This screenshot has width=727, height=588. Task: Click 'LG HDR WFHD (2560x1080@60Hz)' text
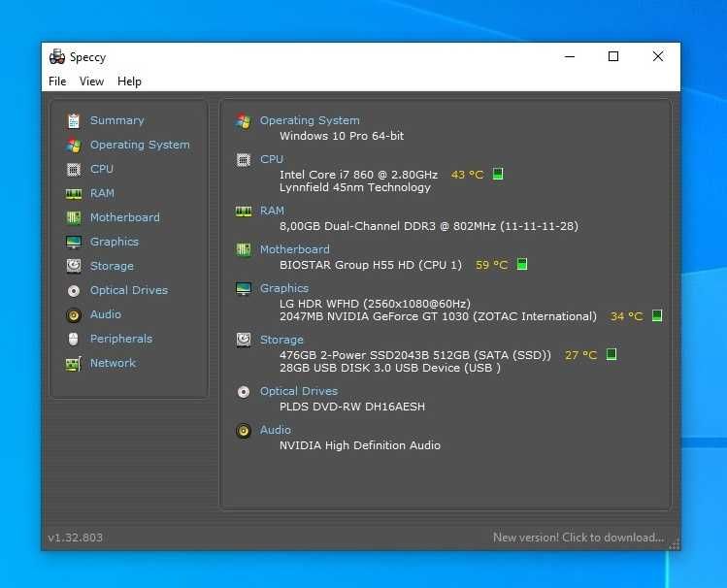[375, 304]
